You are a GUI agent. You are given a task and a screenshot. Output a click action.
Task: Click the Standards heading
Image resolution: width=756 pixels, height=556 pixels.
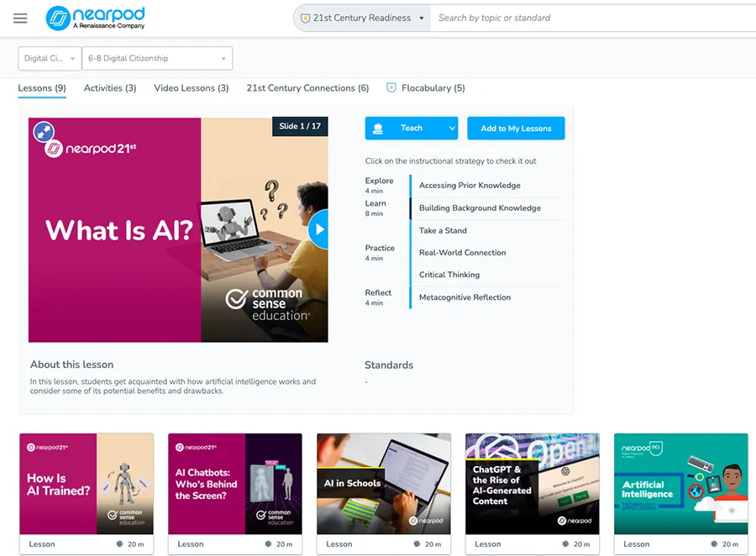coord(389,365)
